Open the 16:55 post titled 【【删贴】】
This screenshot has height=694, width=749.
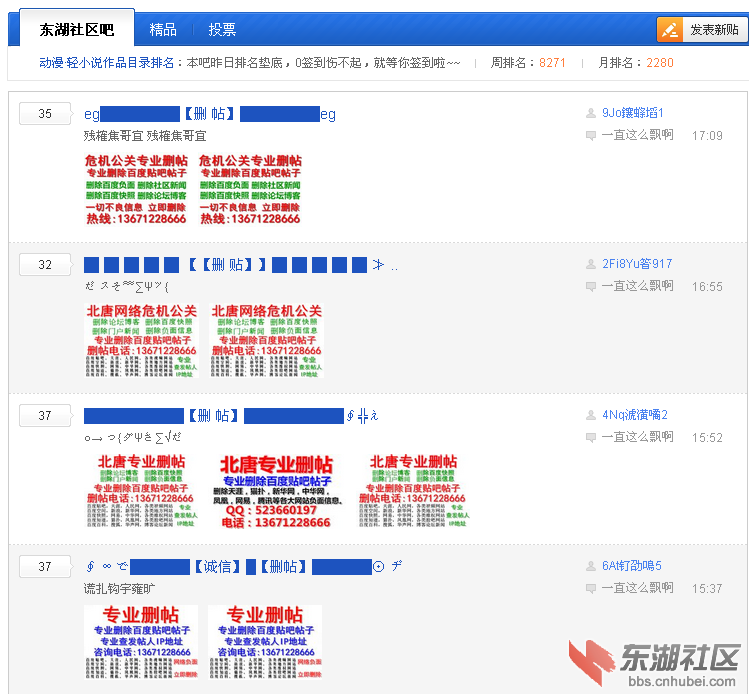[241, 265]
